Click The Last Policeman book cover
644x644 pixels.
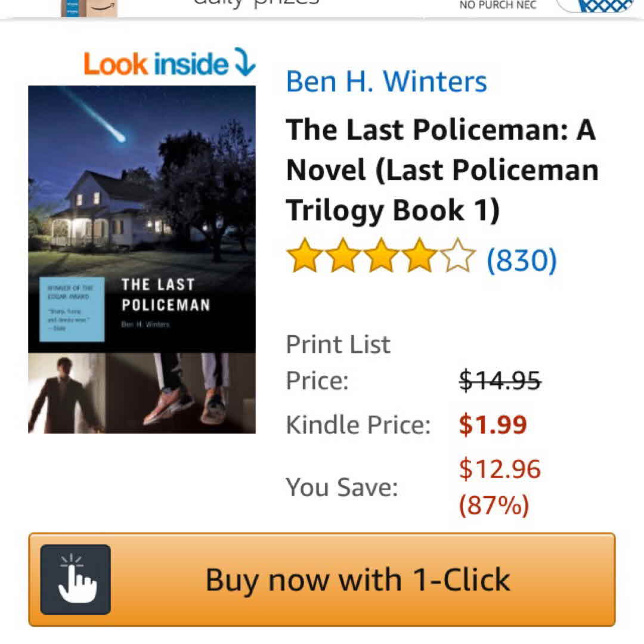142,259
